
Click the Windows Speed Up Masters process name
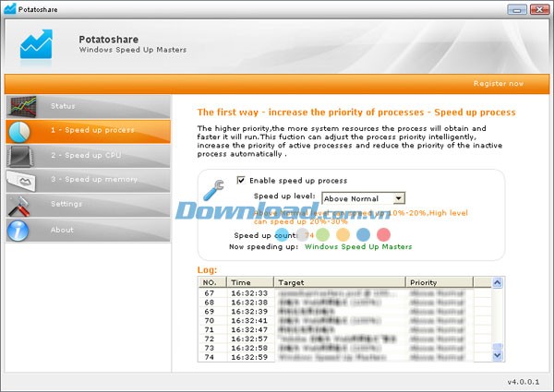click(x=358, y=246)
